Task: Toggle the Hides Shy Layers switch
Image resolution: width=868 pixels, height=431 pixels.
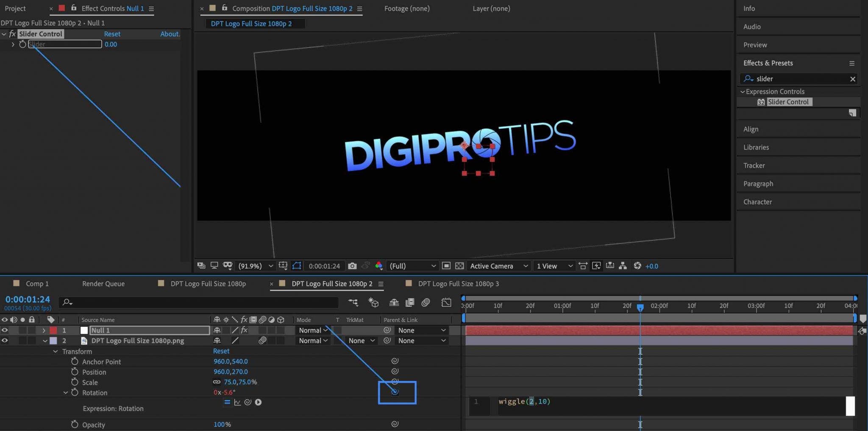Action: point(394,302)
